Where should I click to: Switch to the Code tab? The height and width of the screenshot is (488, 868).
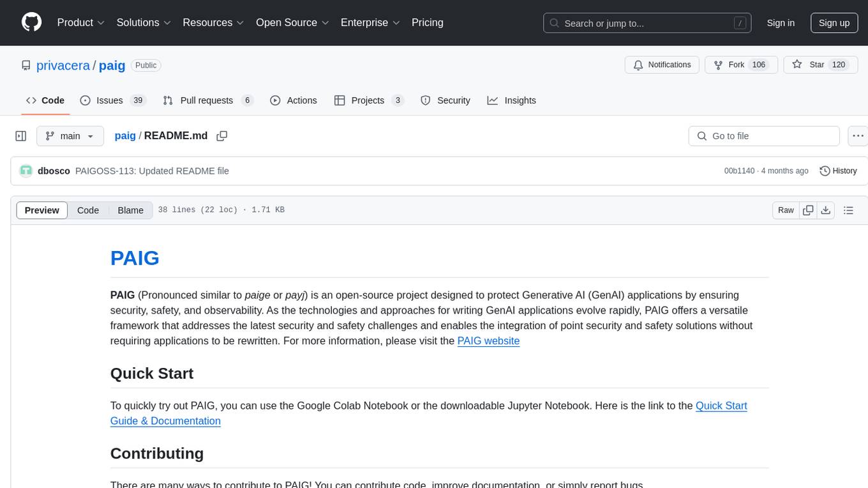point(45,100)
